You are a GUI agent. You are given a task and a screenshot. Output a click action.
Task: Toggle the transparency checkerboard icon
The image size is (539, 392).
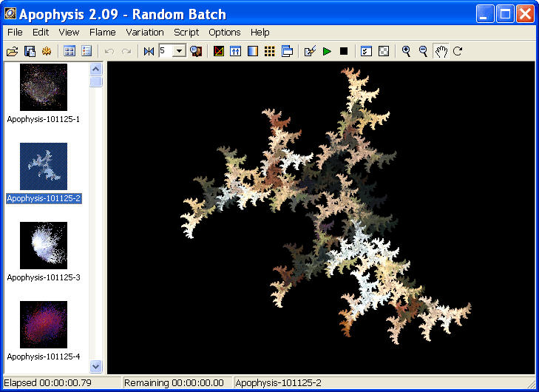click(x=384, y=52)
